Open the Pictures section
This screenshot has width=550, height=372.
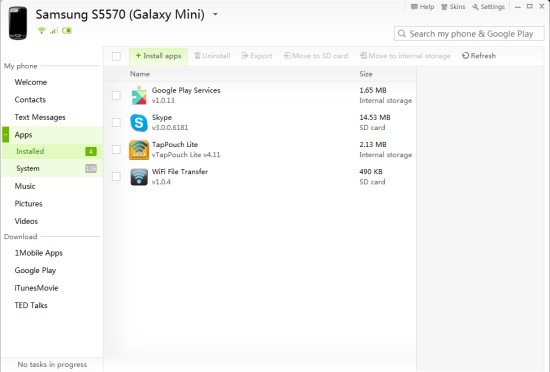[x=28, y=204]
